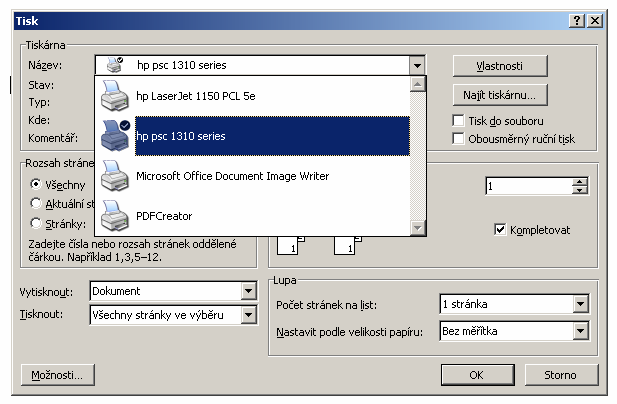Open the Vytisknout Dokument dropdown
617x404 pixels.
248,291
